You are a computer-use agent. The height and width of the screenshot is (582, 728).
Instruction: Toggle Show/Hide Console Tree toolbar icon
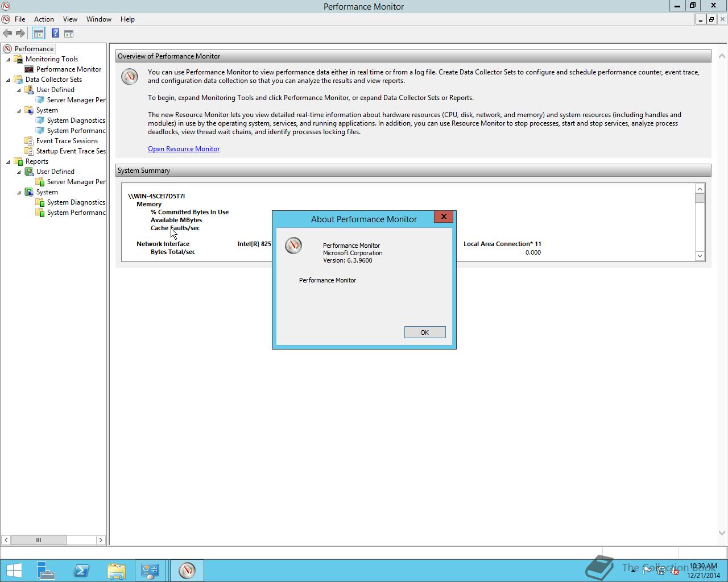pos(38,34)
